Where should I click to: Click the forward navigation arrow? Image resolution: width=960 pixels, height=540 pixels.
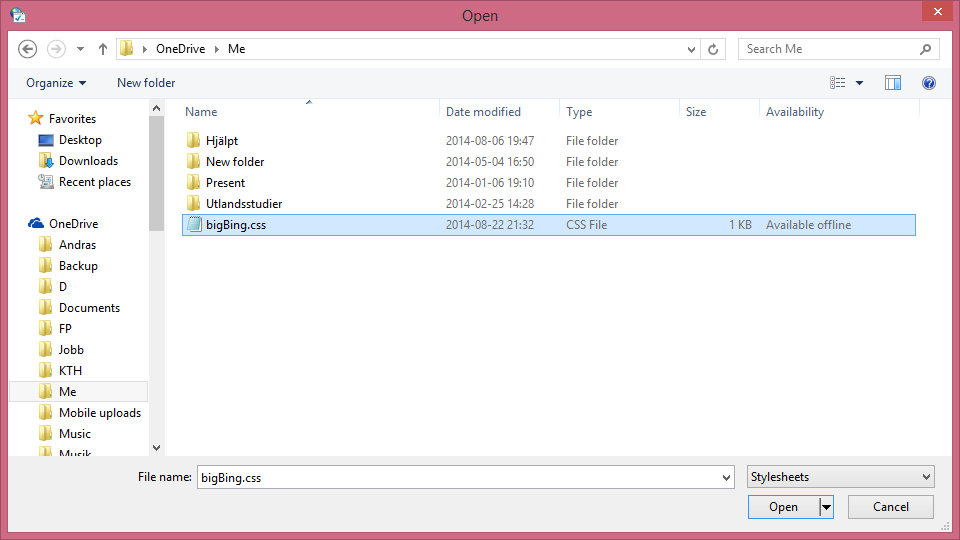click(56, 49)
